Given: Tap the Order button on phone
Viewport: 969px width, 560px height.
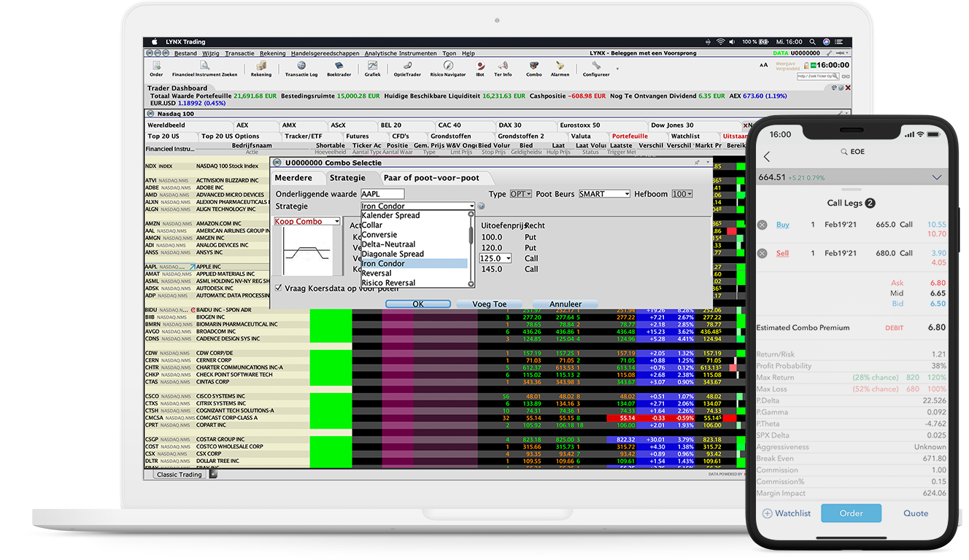Looking at the screenshot, I should click(x=851, y=513).
